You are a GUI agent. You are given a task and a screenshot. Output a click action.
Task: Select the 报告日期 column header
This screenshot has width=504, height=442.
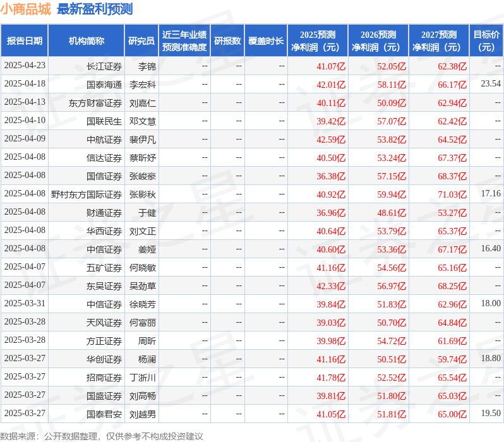point(25,40)
